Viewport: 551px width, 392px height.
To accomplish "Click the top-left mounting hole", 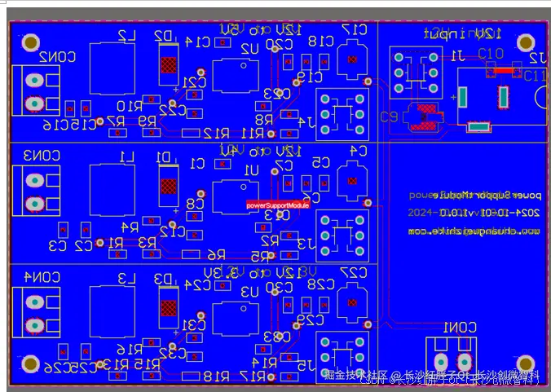I will click(x=31, y=42).
